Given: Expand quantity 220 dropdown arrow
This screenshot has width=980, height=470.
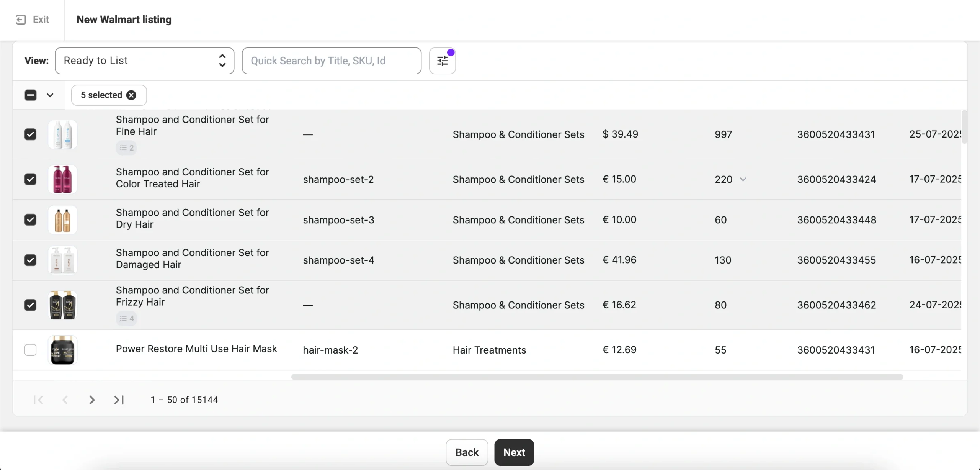Looking at the screenshot, I should click(743, 179).
